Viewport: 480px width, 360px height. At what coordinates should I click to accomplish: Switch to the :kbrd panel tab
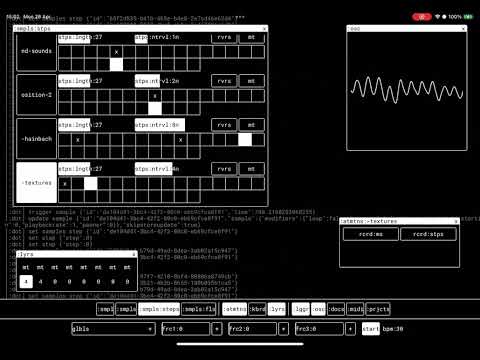pyautogui.click(x=257, y=309)
